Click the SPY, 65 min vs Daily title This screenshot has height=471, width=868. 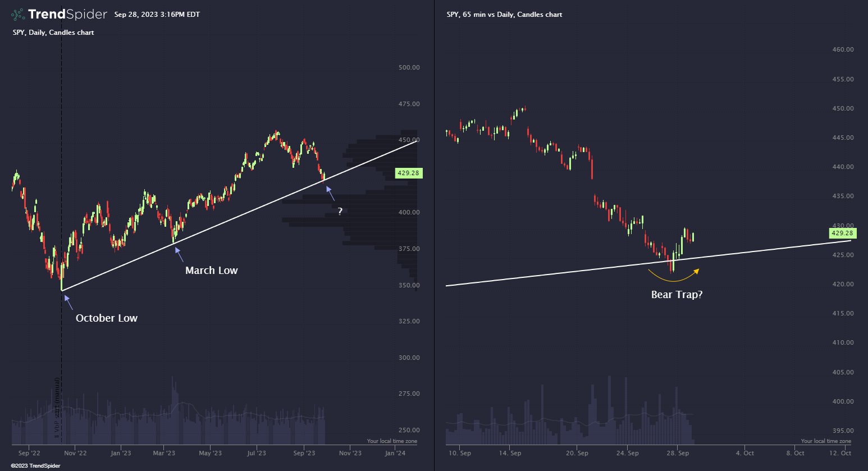coord(504,15)
